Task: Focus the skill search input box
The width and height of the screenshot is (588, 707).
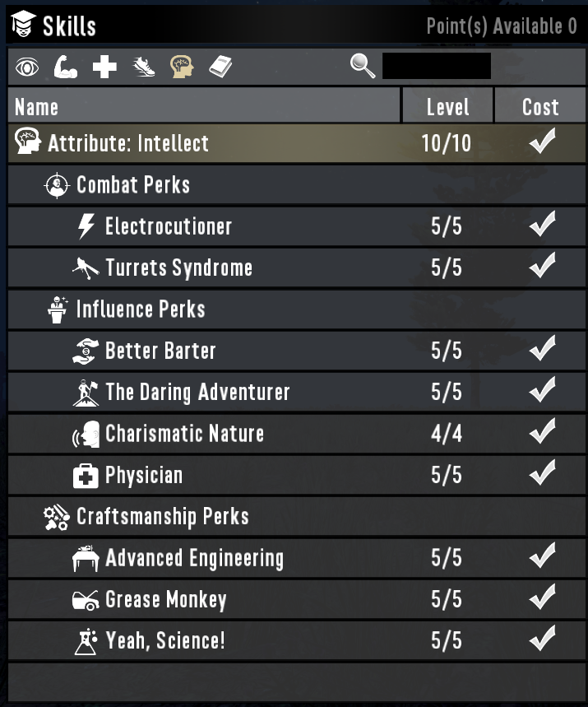Action: click(x=437, y=66)
